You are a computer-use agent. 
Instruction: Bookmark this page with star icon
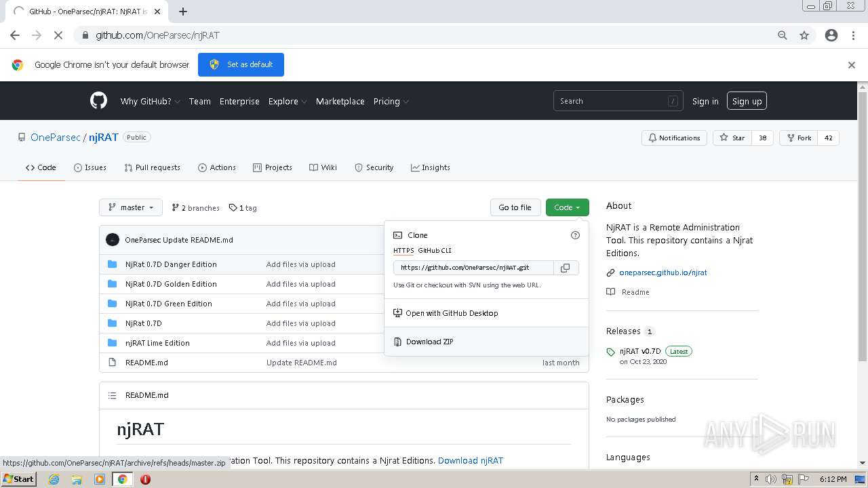click(804, 35)
